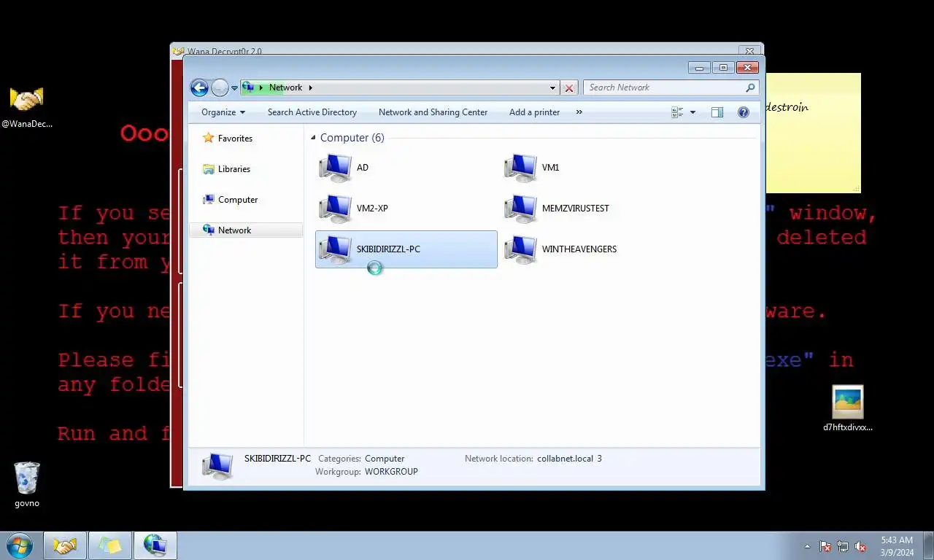Switch to Wana Decrypt0r taskbar button
934x560 pixels.
tap(65, 545)
